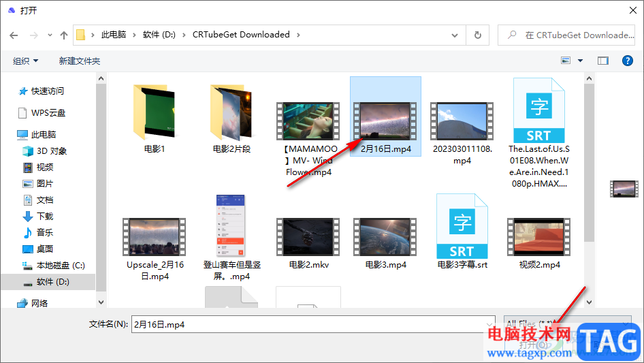This screenshot has height=363, width=644.
Task: Open the All Files type dropdown
Action: pos(567,324)
